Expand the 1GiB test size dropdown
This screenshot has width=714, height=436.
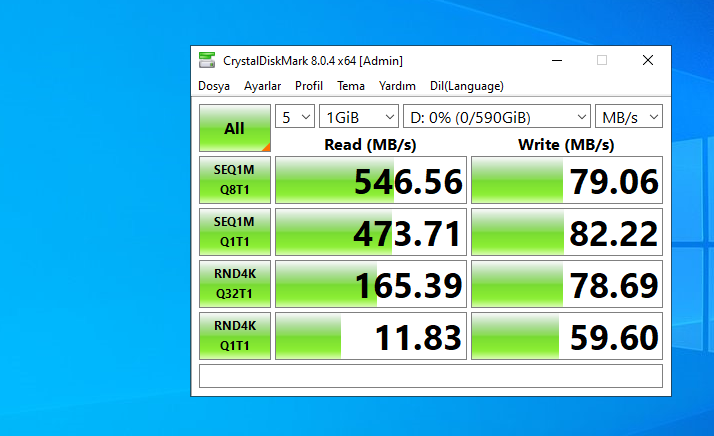[359, 117]
